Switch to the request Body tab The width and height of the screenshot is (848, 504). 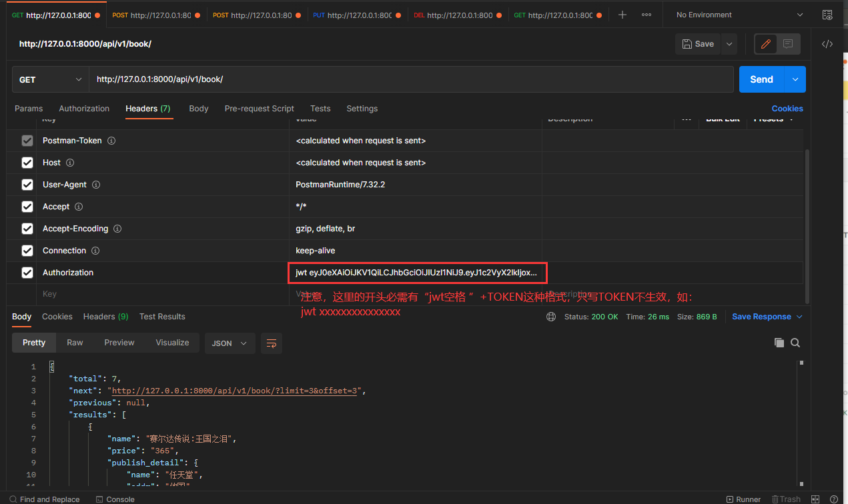tap(199, 109)
